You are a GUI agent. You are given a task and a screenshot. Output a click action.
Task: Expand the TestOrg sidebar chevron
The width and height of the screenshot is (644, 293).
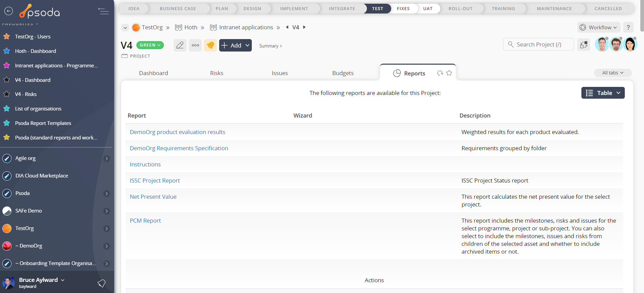(107, 229)
